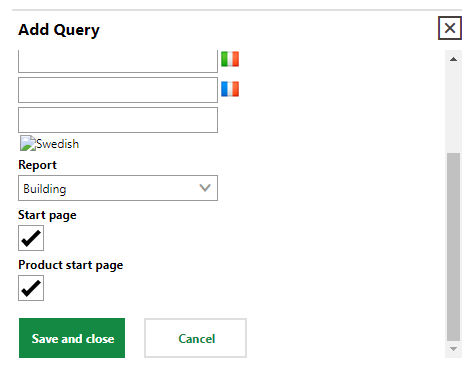Click the Italian language text field
This screenshot has height=366, width=471.
(x=118, y=61)
